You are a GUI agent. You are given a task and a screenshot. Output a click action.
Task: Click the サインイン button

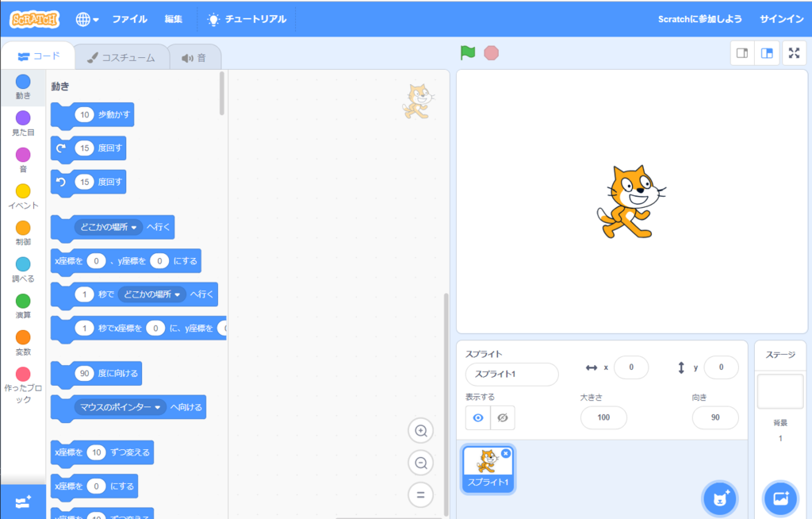(781, 19)
